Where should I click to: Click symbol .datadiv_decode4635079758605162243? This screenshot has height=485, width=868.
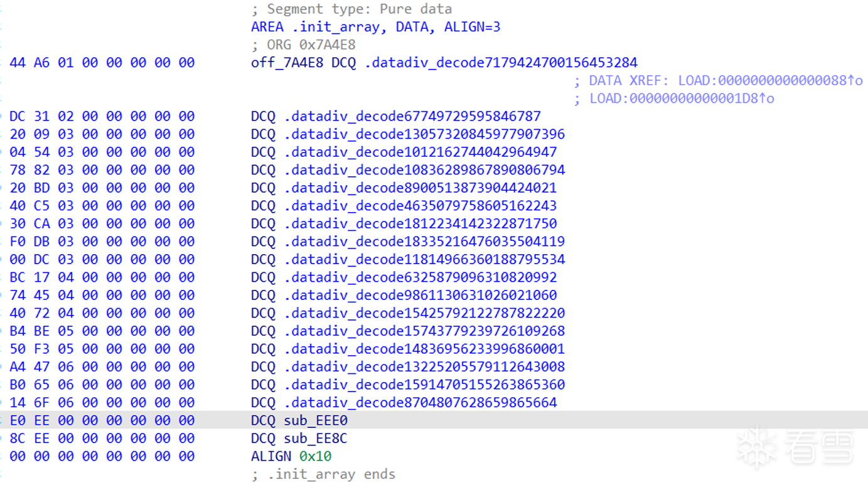tap(421, 206)
